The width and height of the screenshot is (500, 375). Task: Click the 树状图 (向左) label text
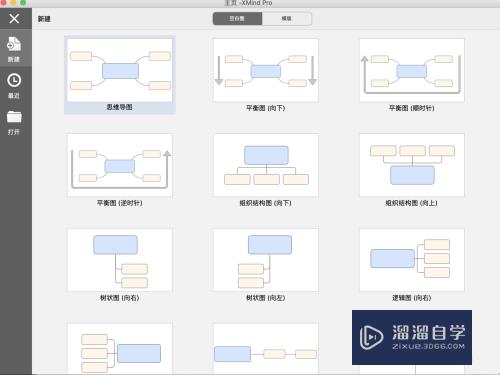266,298
